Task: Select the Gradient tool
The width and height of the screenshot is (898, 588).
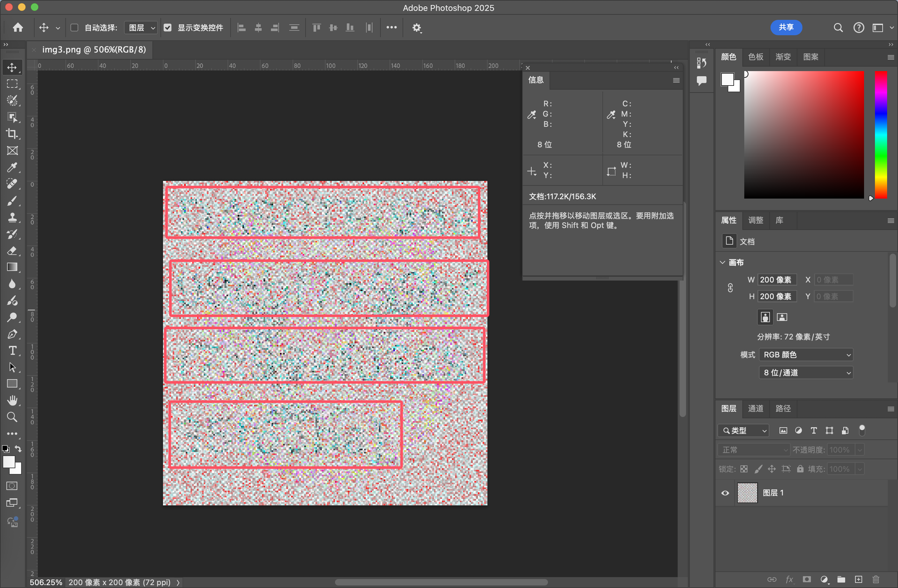Action: tap(12, 267)
